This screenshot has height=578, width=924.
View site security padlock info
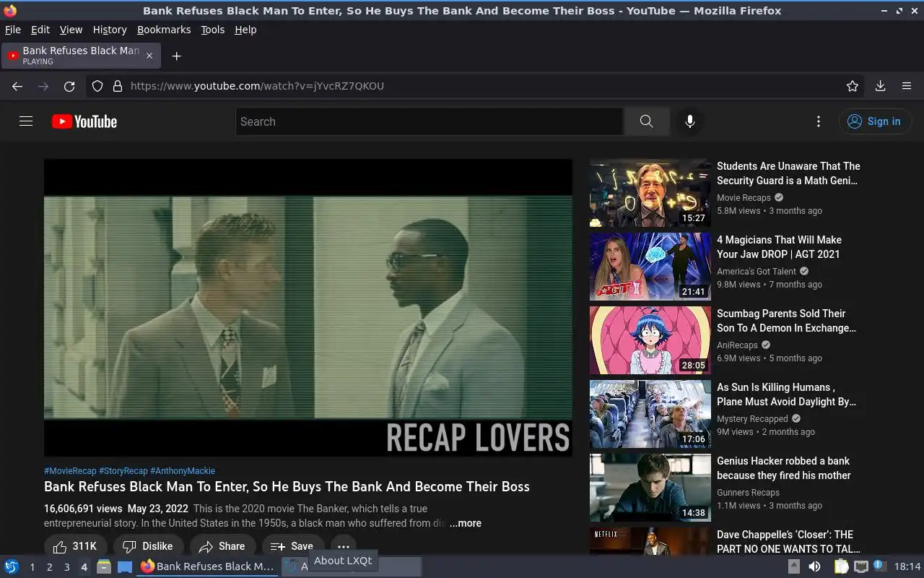tap(118, 86)
